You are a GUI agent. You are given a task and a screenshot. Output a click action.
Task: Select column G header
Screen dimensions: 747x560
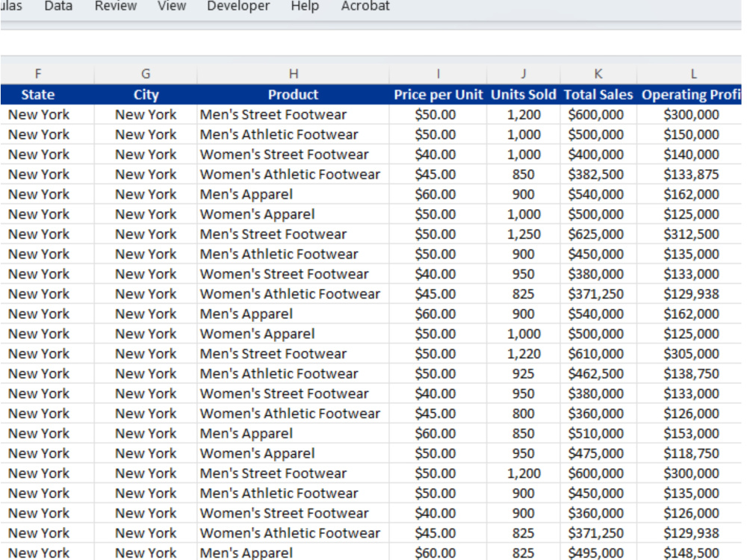click(146, 74)
